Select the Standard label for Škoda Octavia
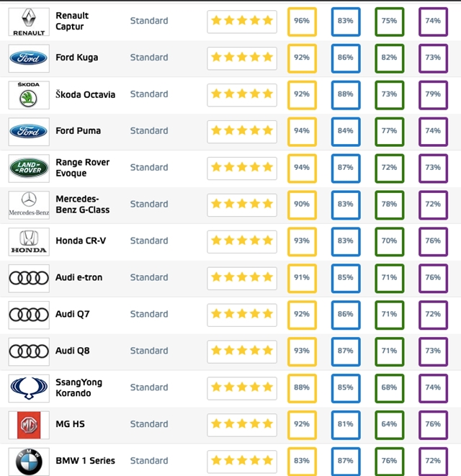This screenshot has height=476, width=461. pyautogui.click(x=149, y=94)
